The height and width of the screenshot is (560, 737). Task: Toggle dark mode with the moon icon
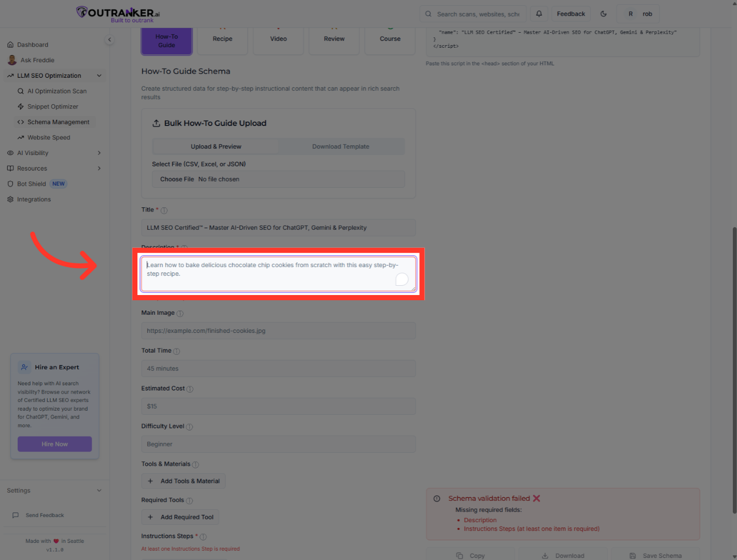tap(604, 13)
